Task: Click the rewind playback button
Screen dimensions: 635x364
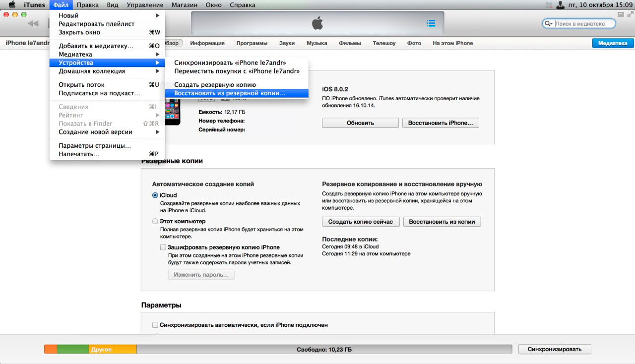Action: click(x=33, y=23)
